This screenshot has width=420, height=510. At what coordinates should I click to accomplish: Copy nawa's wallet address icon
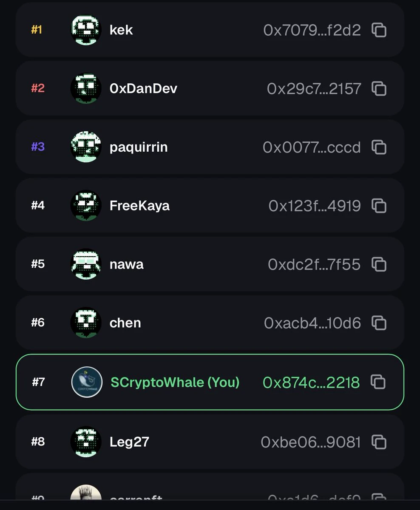point(379,264)
